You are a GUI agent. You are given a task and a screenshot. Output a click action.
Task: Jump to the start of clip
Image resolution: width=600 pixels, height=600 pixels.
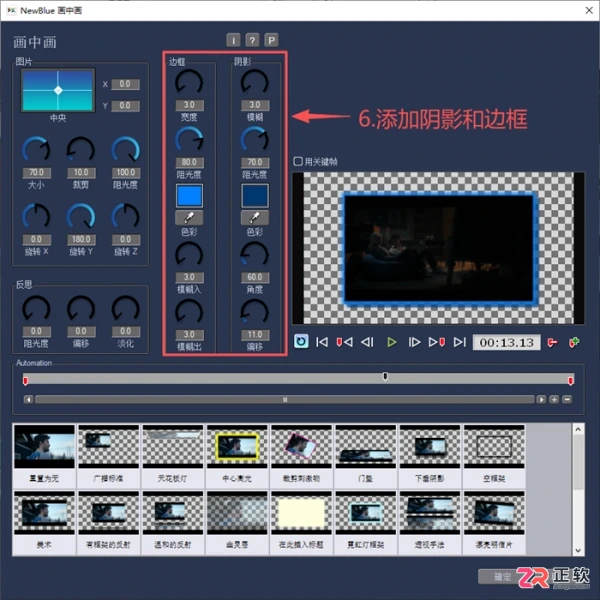pos(321,342)
